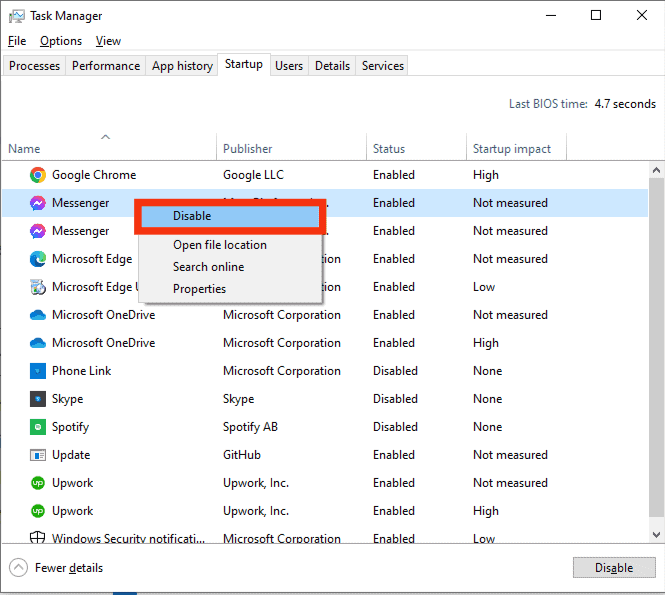Click the Google LLC publisher cell
665x595 pixels.
(253, 175)
